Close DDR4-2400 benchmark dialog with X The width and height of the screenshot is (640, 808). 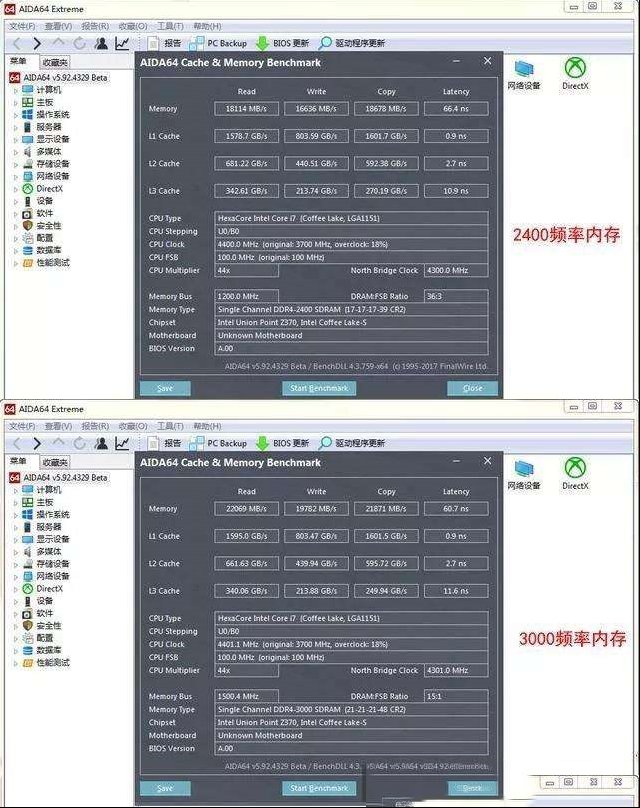click(x=487, y=61)
